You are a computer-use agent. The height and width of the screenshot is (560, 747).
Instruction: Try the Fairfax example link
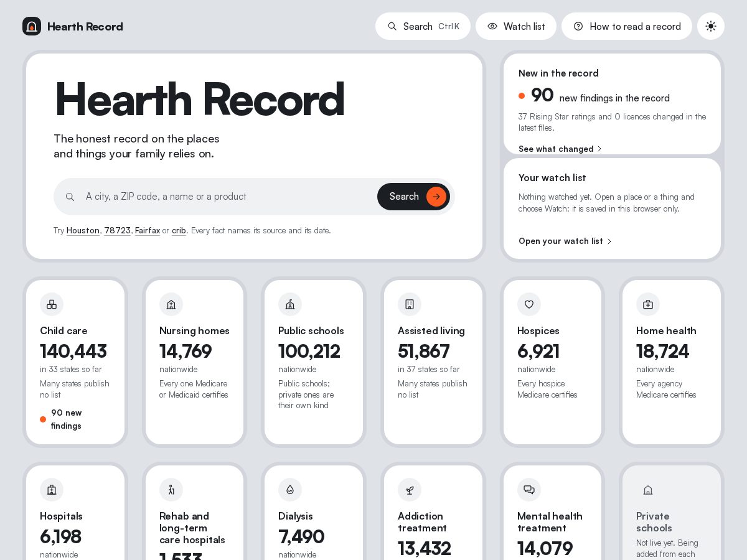tap(148, 230)
